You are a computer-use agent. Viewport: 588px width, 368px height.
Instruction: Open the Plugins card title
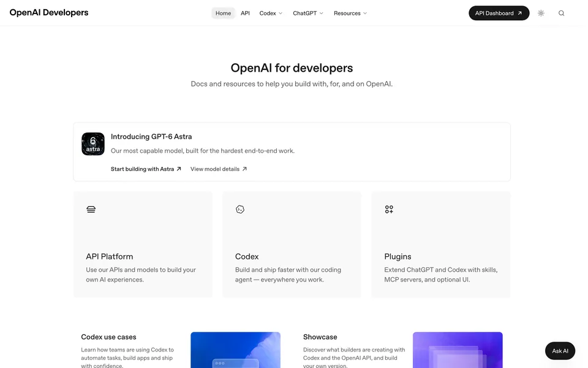(x=398, y=256)
